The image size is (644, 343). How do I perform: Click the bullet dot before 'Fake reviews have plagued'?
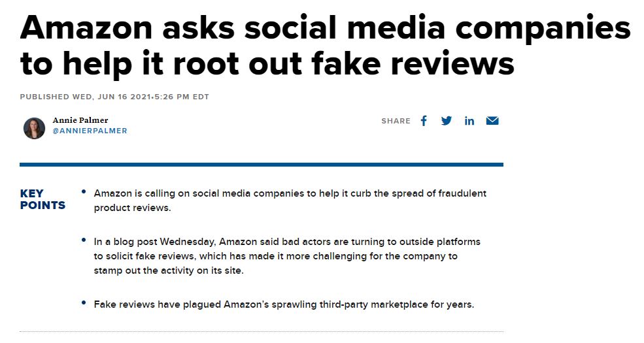(x=84, y=302)
